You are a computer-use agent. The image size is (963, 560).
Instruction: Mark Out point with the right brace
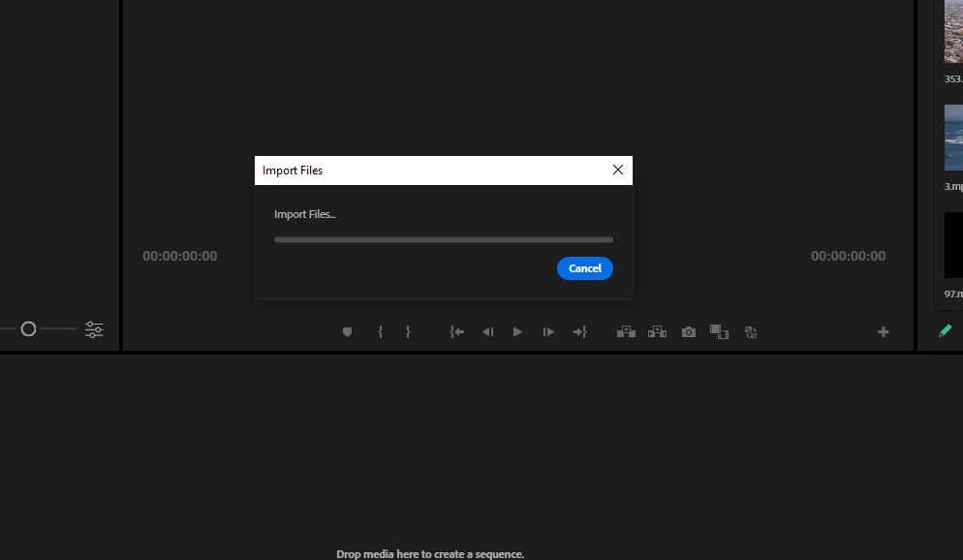[x=408, y=332]
